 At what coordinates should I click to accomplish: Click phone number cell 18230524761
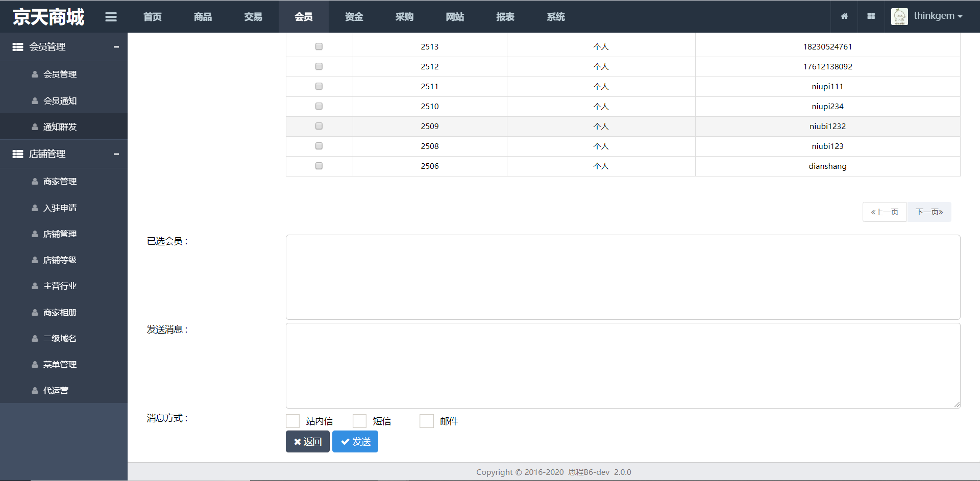pos(827,46)
